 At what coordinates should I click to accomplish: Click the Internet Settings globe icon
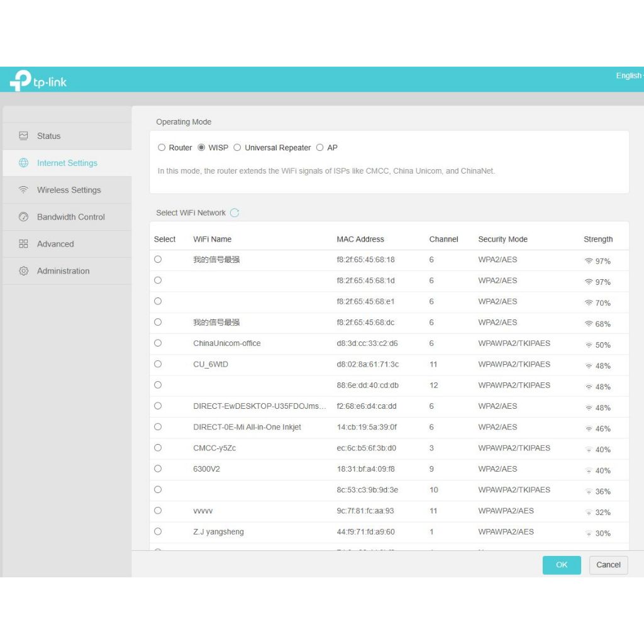coord(23,163)
